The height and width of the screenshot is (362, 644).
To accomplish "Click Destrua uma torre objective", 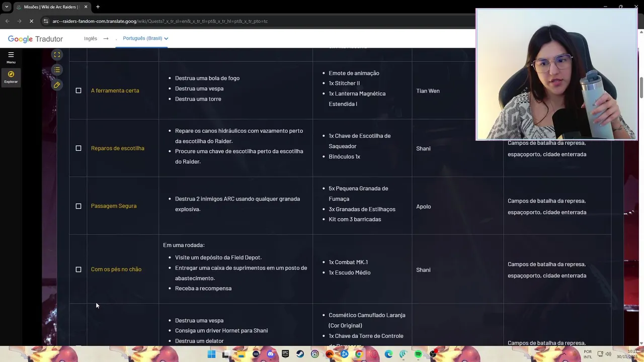I will (x=198, y=99).
